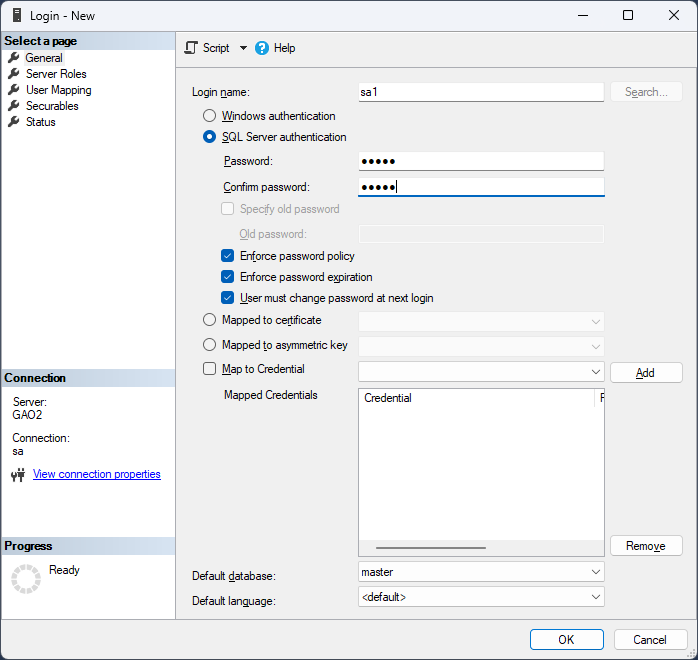Click the blue Help question mark icon
The height and width of the screenshot is (660, 698).
[x=262, y=48]
